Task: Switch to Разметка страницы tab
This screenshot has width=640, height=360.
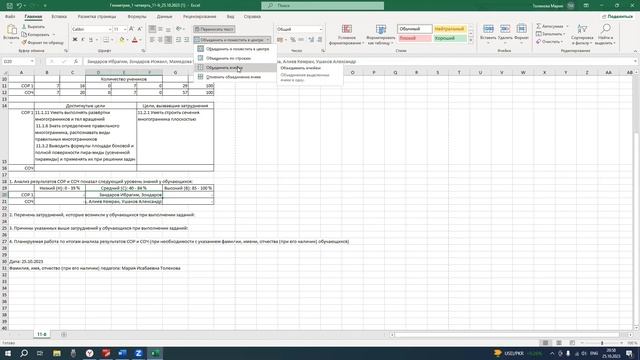Action: coord(97,17)
